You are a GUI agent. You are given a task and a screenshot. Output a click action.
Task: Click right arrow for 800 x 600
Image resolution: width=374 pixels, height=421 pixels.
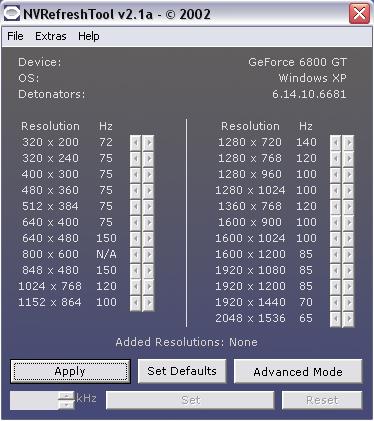pyautogui.click(x=148, y=255)
